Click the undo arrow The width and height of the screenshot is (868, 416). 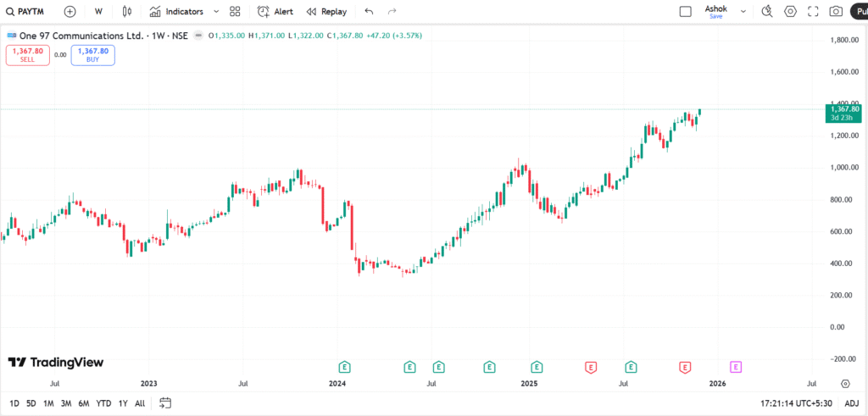click(x=368, y=12)
